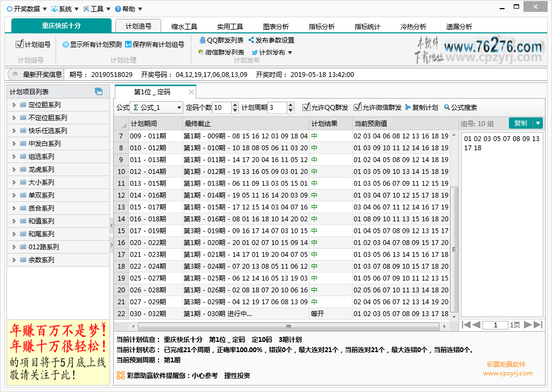Click the plan list window stack icon
The image size is (552, 392).
coord(99,92)
